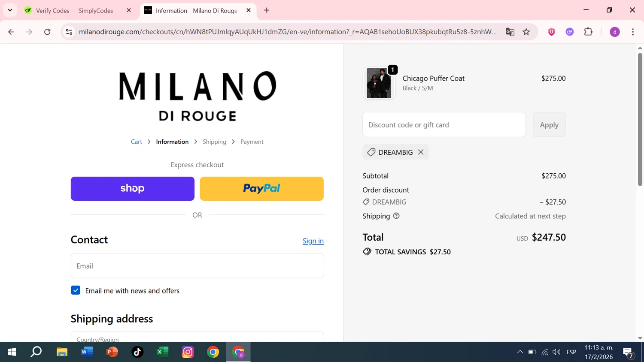The height and width of the screenshot is (362, 644).
Task: Open the Chrome profile avatar 'd'
Action: pyautogui.click(x=615, y=32)
